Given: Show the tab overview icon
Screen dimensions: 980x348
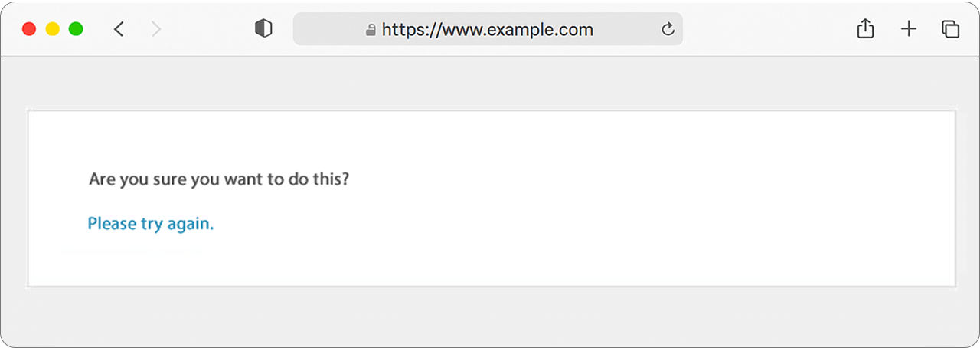Looking at the screenshot, I should point(950,29).
